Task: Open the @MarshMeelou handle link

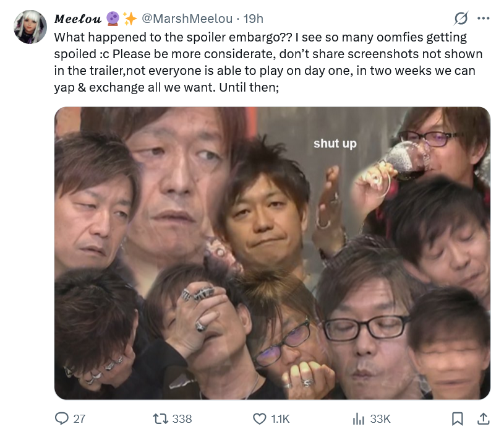Action: click(187, 19)
